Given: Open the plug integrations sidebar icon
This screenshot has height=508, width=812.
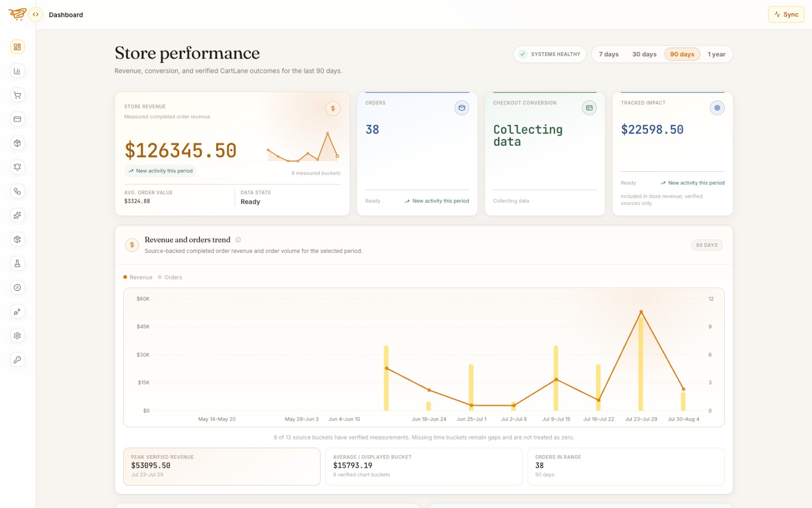Looking at the screenshot, I should [x=17, y=311].
